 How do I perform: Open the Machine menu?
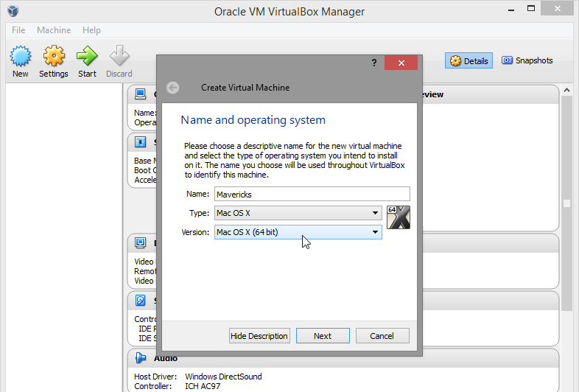(54, 30)
